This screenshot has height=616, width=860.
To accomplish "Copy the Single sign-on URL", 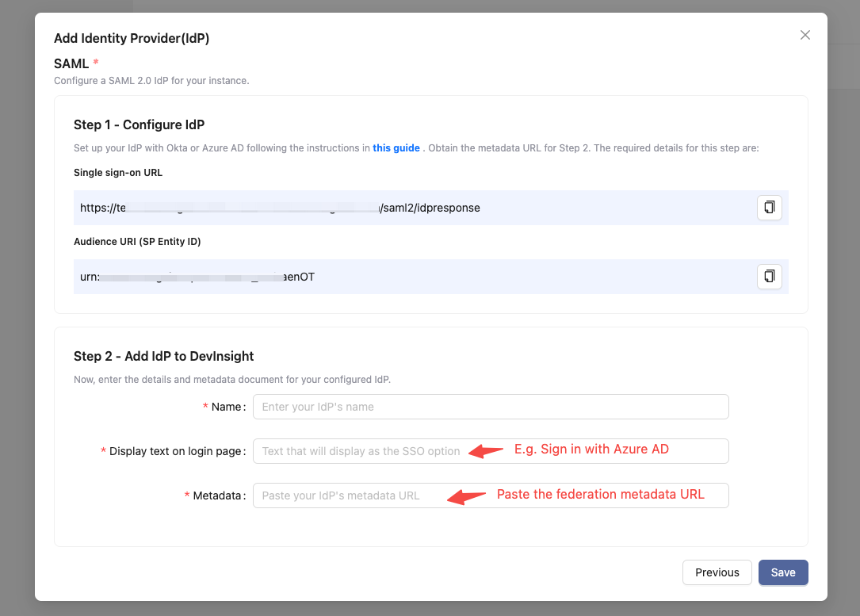I will point(769,208).
